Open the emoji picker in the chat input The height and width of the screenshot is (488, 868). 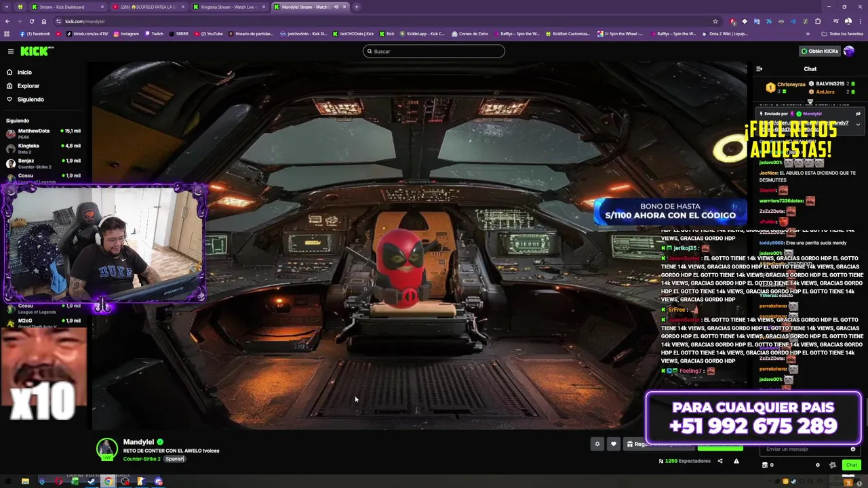click(853, 449)
